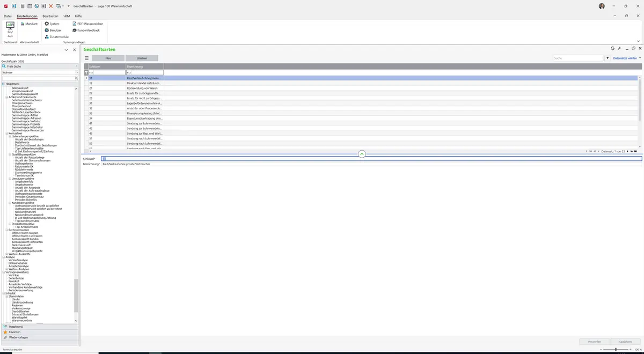
Task: Sort by Bezeichnung column header
Action: click(x=145, y=67)
